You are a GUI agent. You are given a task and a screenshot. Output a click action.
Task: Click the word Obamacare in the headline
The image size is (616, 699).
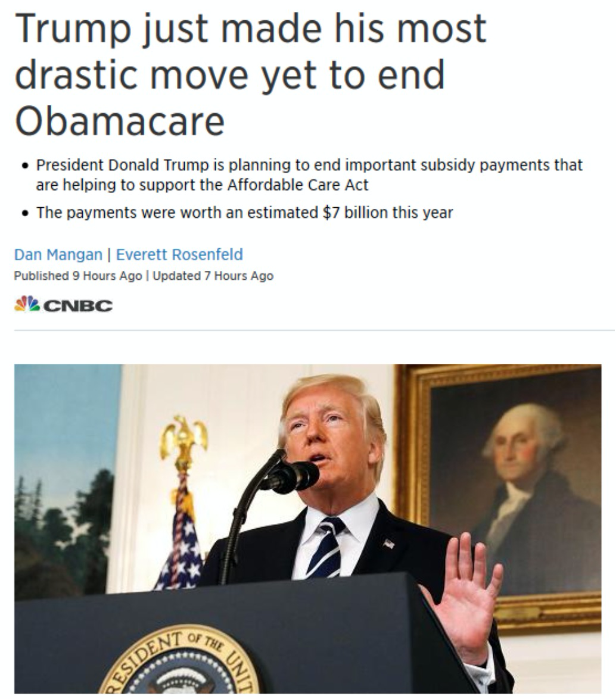point(120,121)
